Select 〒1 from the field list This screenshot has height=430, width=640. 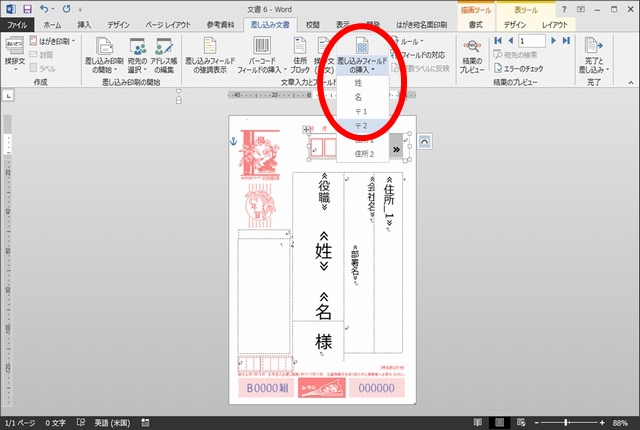363,111
